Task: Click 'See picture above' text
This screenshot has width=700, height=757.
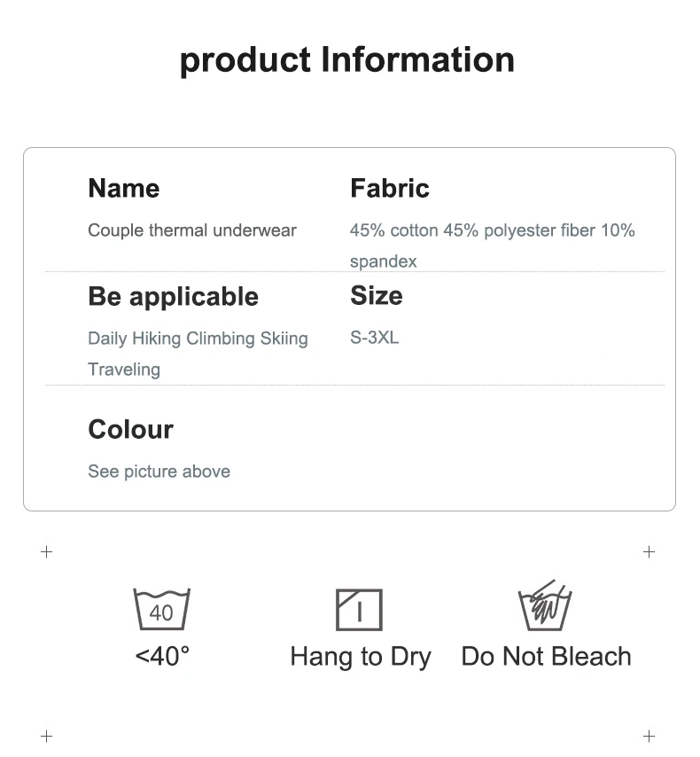Action: click(x=159, y=472)
